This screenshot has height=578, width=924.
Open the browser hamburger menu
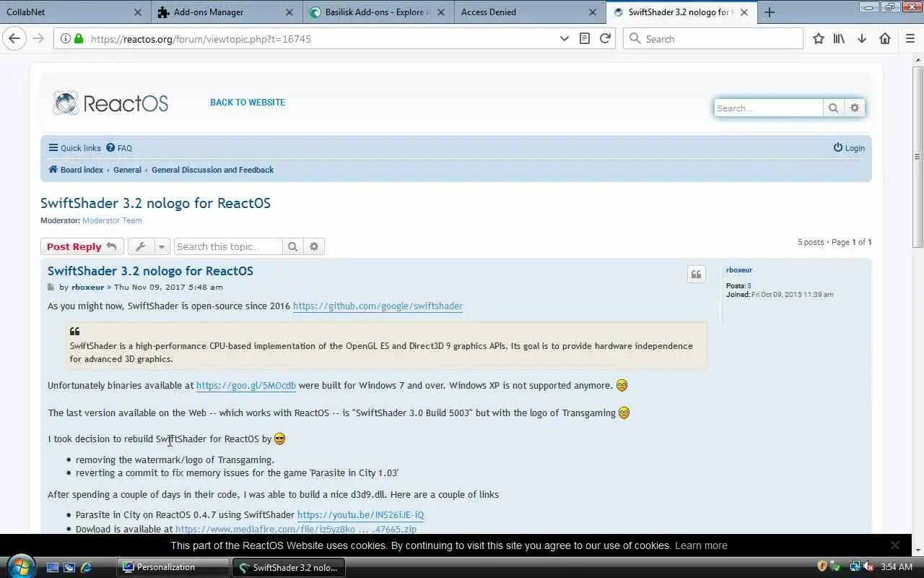[910, 39]
